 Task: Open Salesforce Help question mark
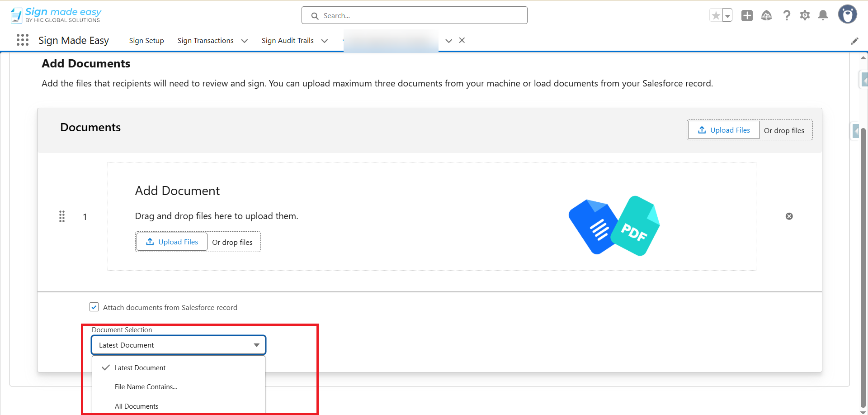787,15
